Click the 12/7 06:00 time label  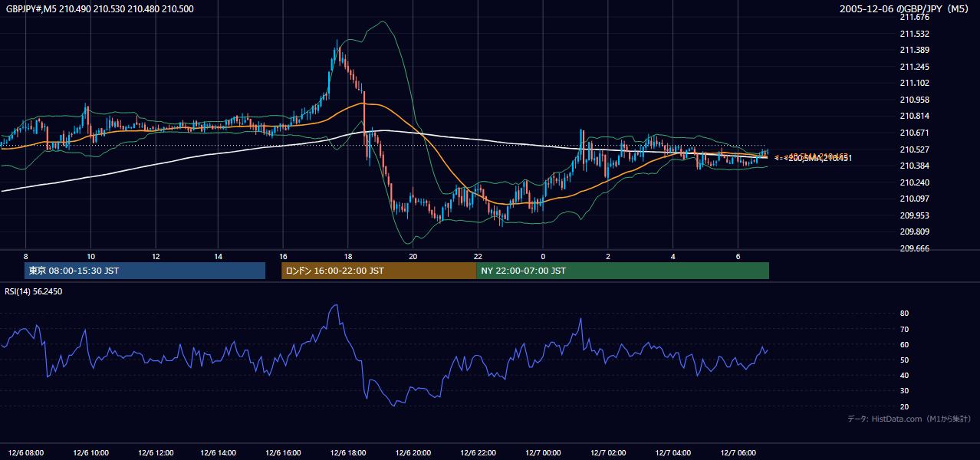point(737,452)
